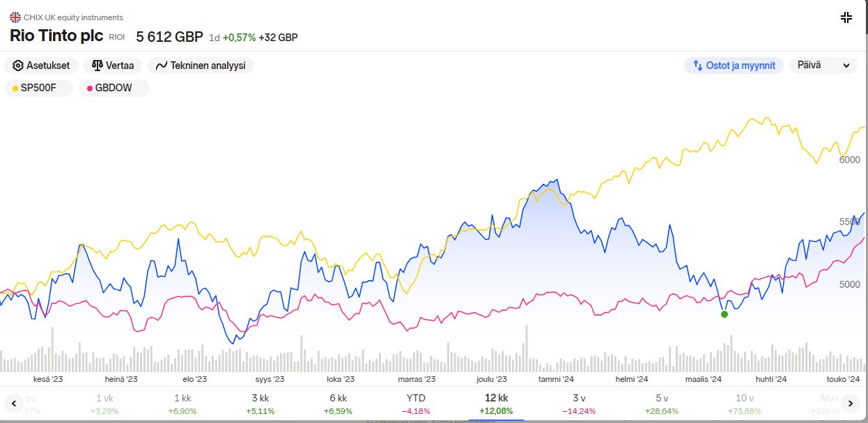Viewport: 868px width, 423px height.
Task: Click the heinä '23 axis label
Action: [x=121, y=379]
